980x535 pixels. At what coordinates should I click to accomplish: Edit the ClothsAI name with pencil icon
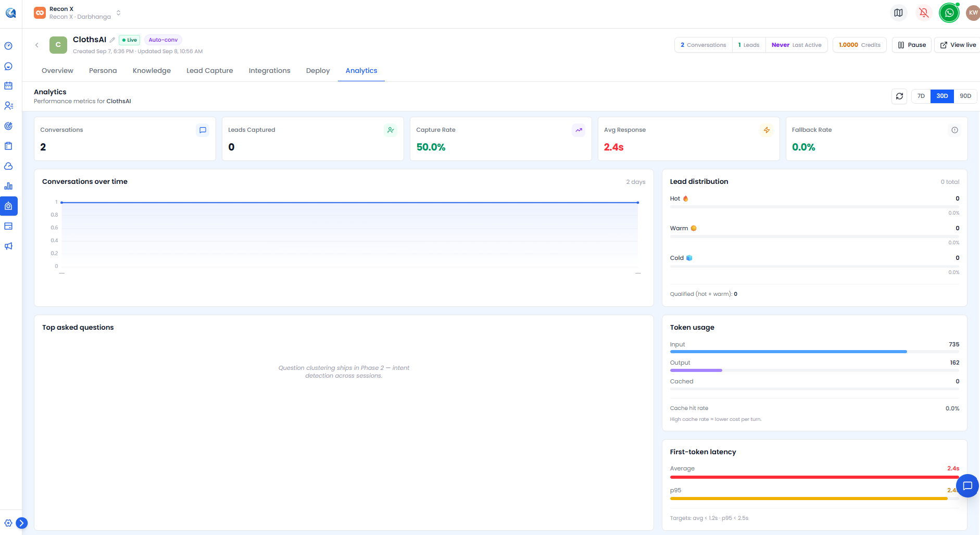pos(112,40)
